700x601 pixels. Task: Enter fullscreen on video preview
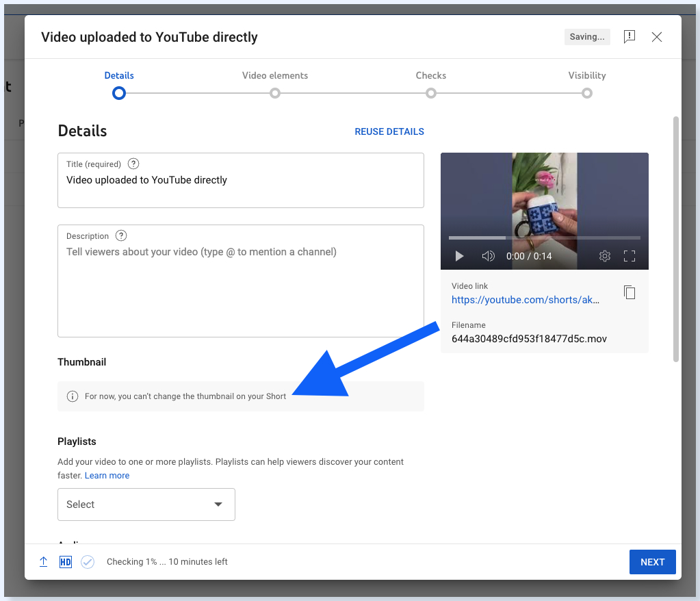630,256
